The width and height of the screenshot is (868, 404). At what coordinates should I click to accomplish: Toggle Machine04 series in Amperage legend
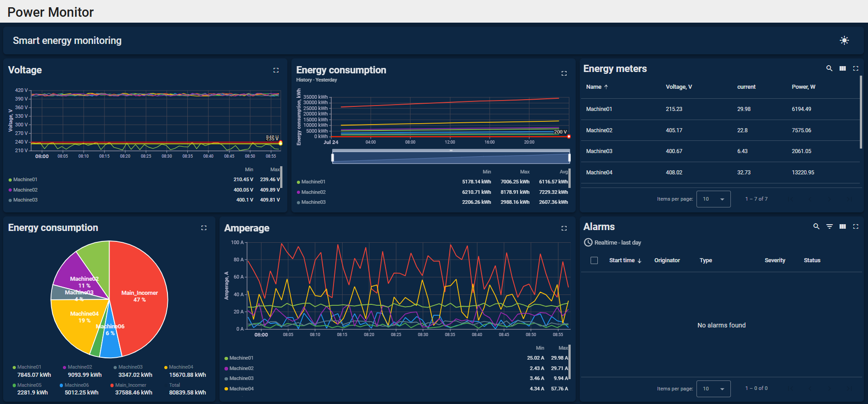[241, 389]
